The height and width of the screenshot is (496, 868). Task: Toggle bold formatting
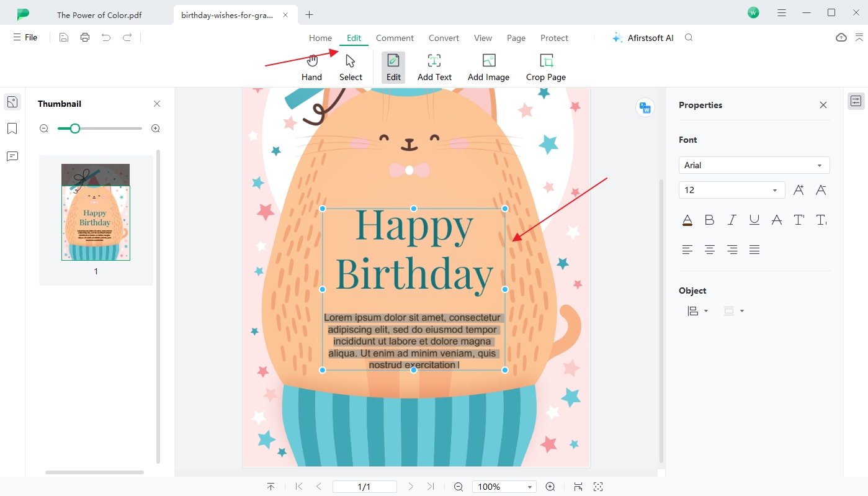click(710, 220)
